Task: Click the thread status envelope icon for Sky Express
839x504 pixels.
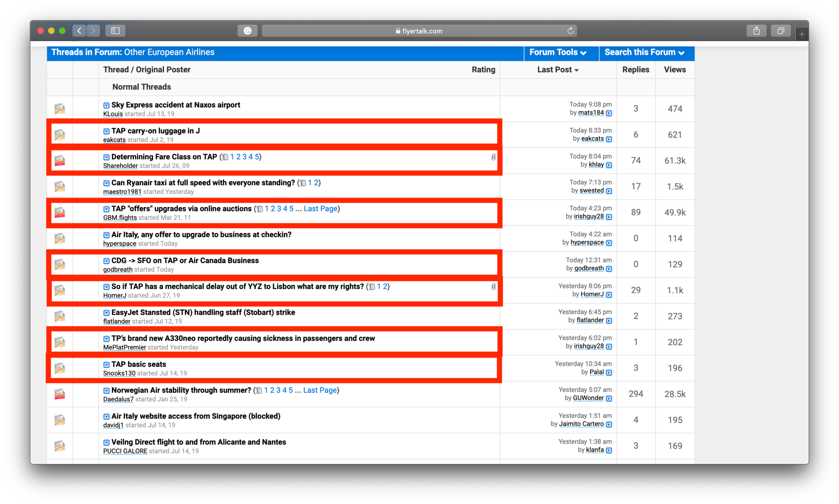Action: click(x=60, y=109)
